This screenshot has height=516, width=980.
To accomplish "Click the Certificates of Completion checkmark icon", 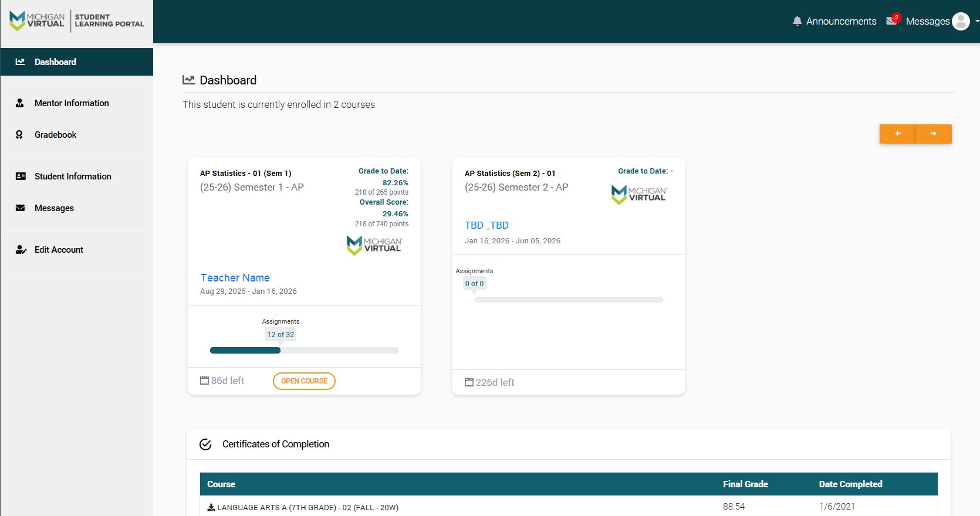I will [205, 444].
